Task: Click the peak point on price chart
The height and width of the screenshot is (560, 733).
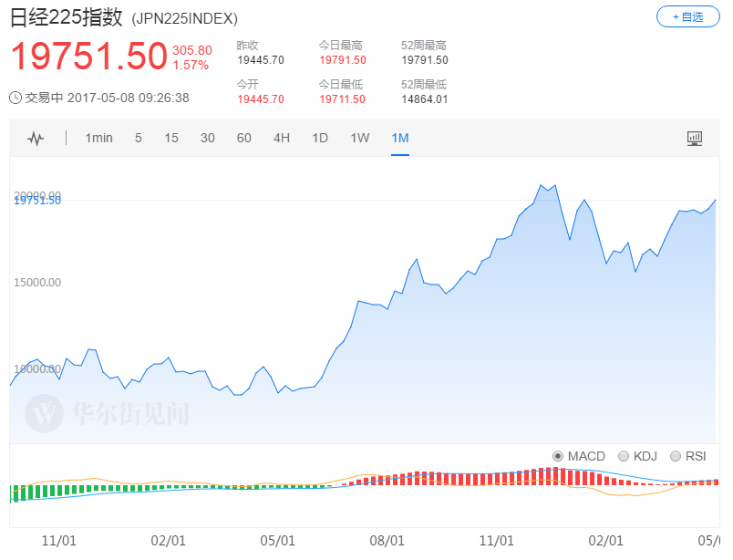Action: click(541, 185)
